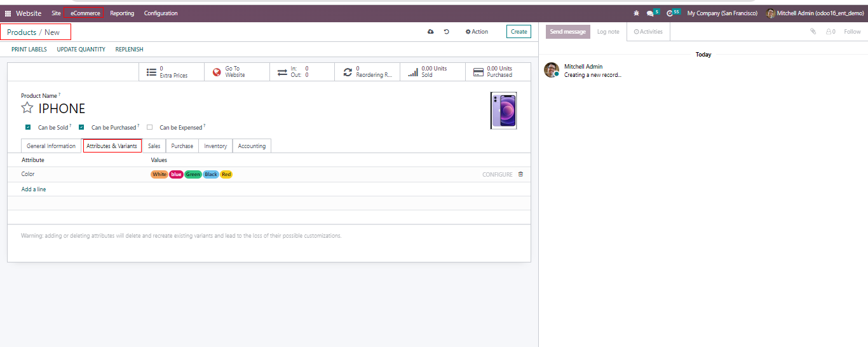Click the Create button
Image resolution: width=868 pixels, height=347 pixels.
pos(519,32)
